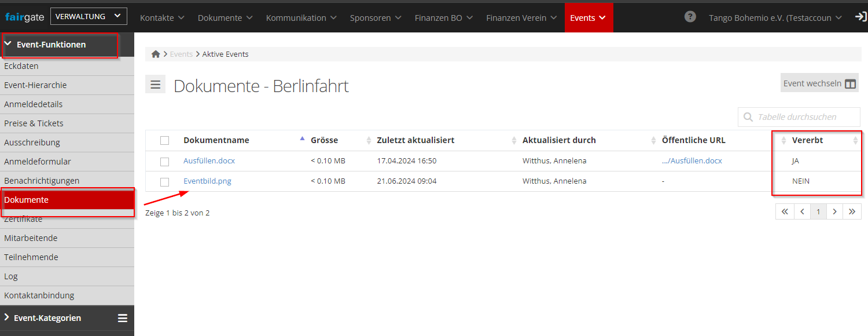
Task: Go to last page of table
Action: tap(852, 211)
